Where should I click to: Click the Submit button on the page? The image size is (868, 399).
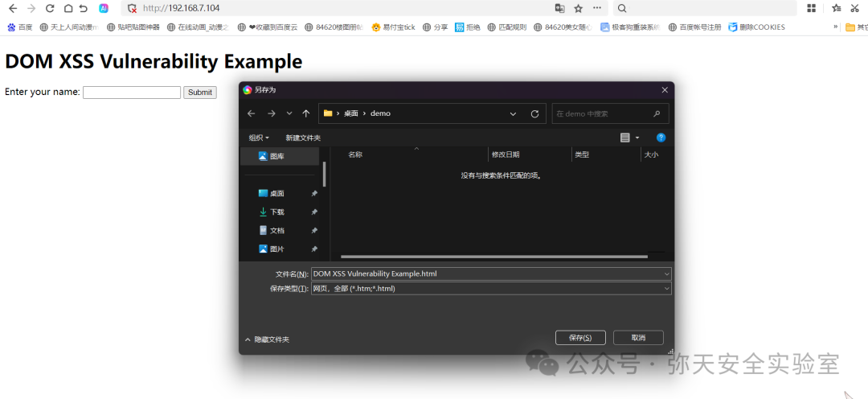[x=200, y=93]
